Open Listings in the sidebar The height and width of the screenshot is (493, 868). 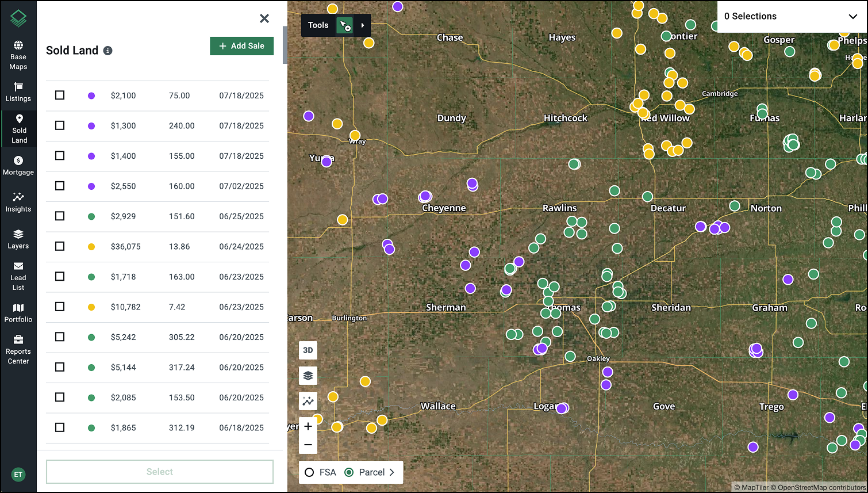[x=18, y=92]
